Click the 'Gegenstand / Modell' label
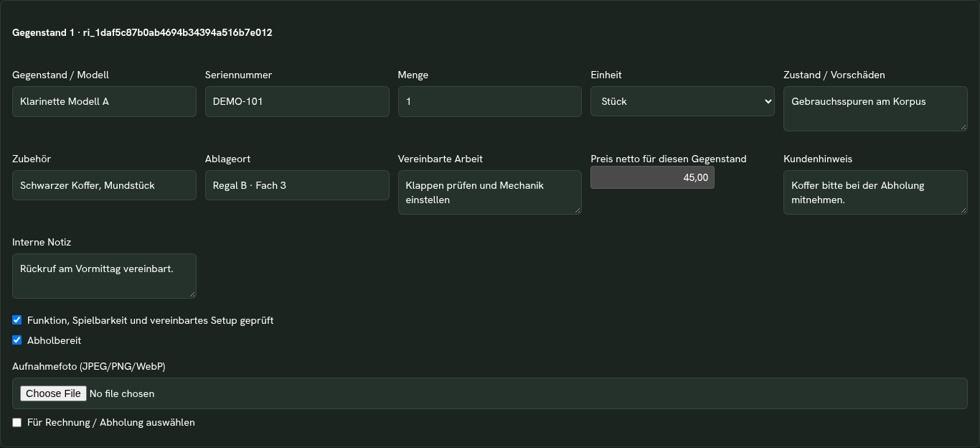The image size is (980, 448). coord(61,75)
